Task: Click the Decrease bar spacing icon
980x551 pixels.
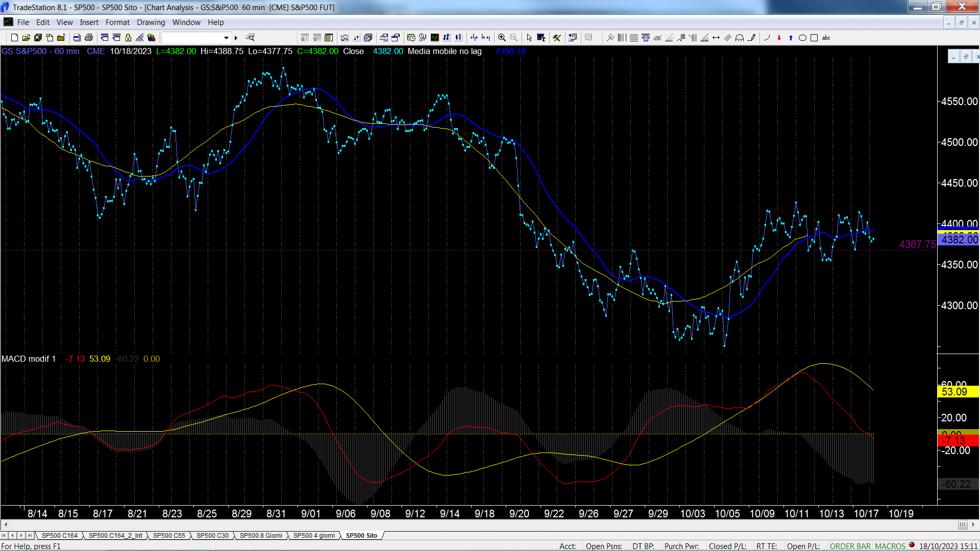Action: 474,38
